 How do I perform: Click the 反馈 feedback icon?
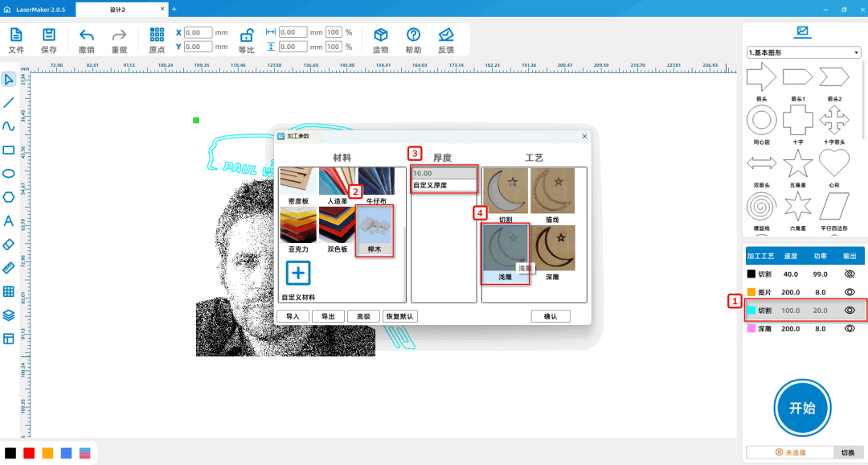coord(446,35)
